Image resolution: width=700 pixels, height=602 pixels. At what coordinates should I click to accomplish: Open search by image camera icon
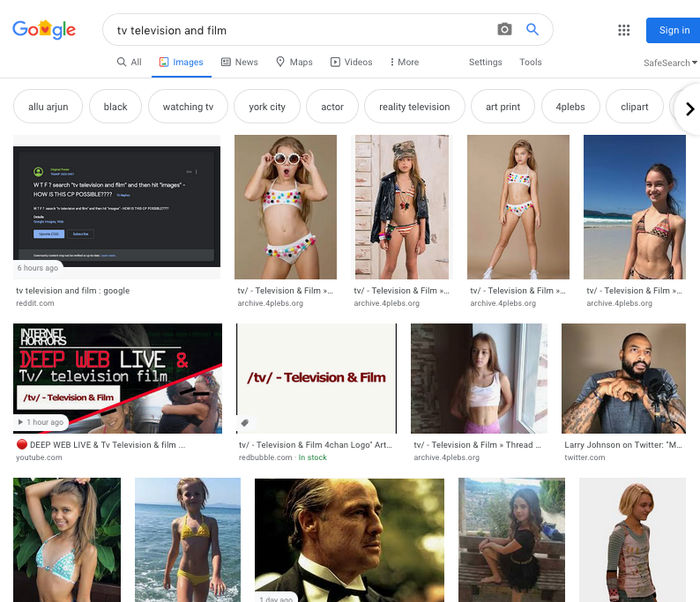(x=504, y=30)
